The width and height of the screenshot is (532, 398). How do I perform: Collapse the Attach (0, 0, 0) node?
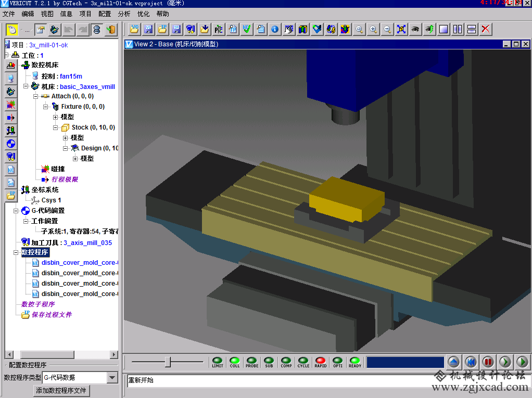tap(35, 96)
